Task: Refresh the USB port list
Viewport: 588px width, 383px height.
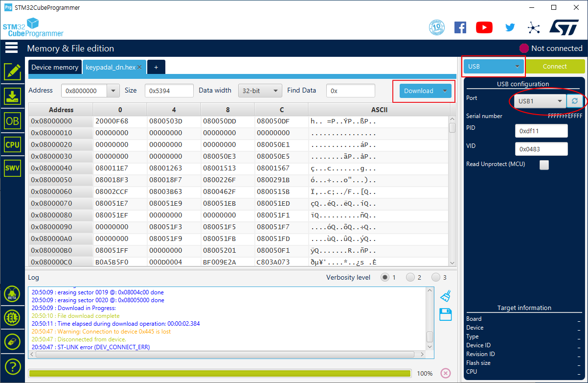Action: pos(574,101)
